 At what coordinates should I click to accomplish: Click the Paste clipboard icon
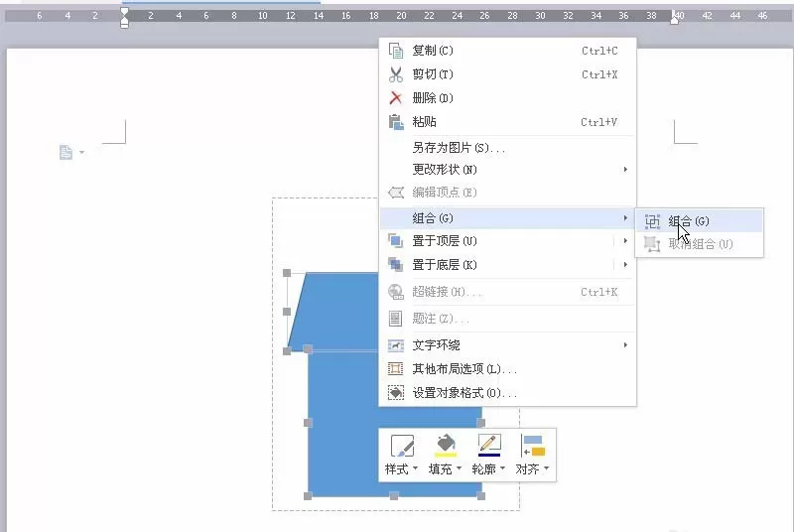pos(396,122)
